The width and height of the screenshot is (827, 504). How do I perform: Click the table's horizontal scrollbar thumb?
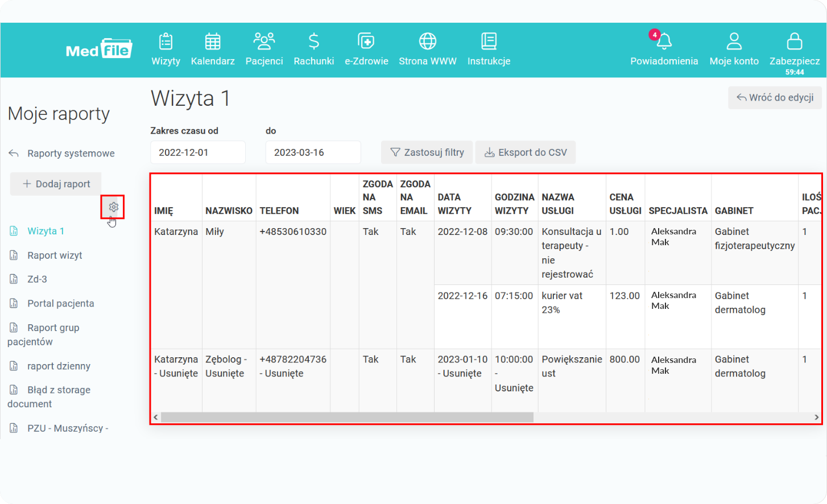point(347,418)
